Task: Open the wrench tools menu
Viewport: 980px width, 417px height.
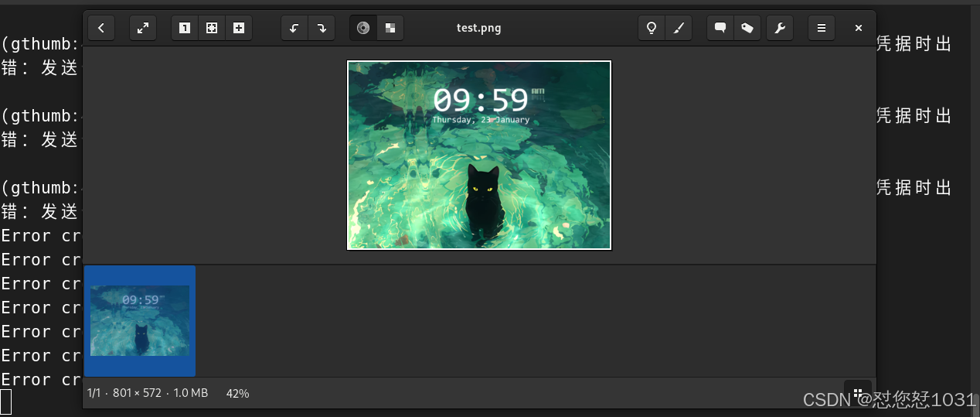Action: coord(780,28)
